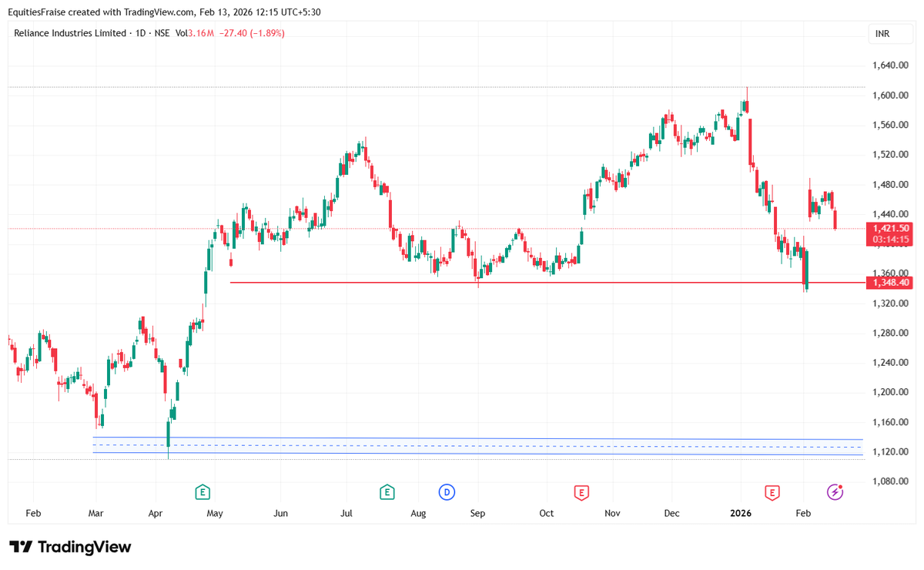
Task: Click the 1,600.00 price axis label
Action: pos(890,96)
